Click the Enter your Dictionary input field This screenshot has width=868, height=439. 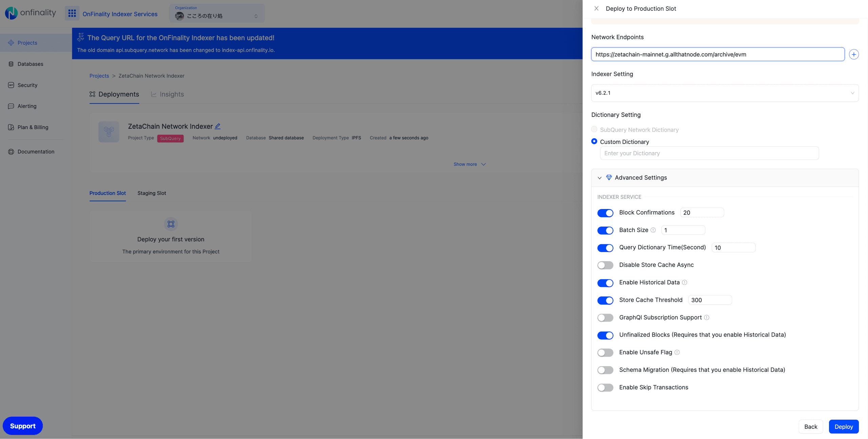point(709,153)
